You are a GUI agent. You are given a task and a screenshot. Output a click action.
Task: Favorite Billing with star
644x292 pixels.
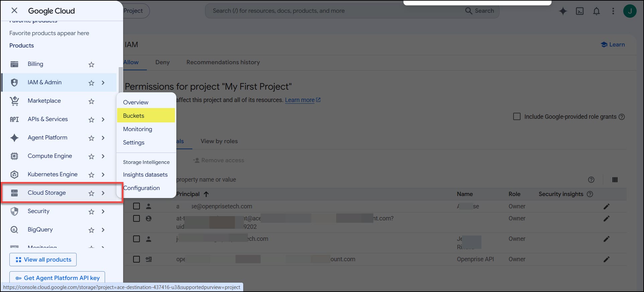(91, 65)
